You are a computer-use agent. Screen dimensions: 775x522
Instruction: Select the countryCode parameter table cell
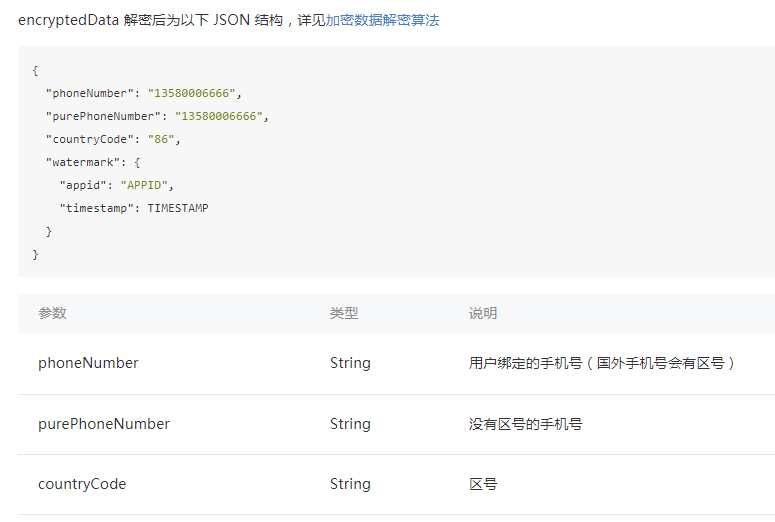pos(82,484)
